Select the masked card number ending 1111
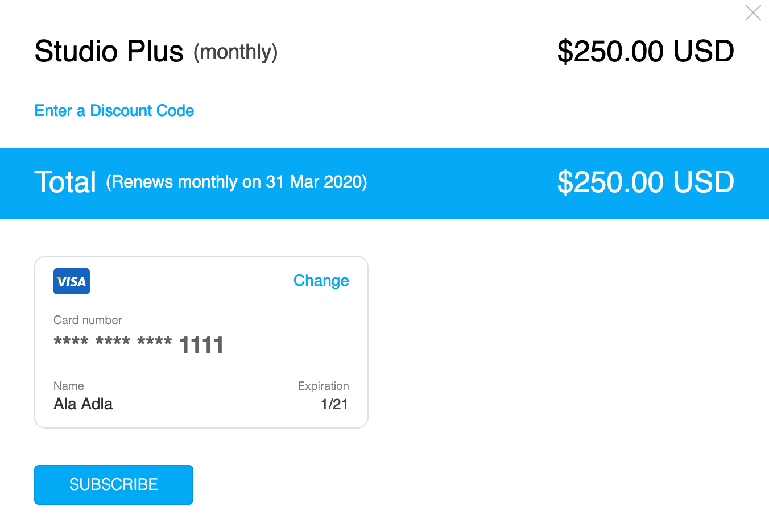769x532 pixels. pos(139,345)
